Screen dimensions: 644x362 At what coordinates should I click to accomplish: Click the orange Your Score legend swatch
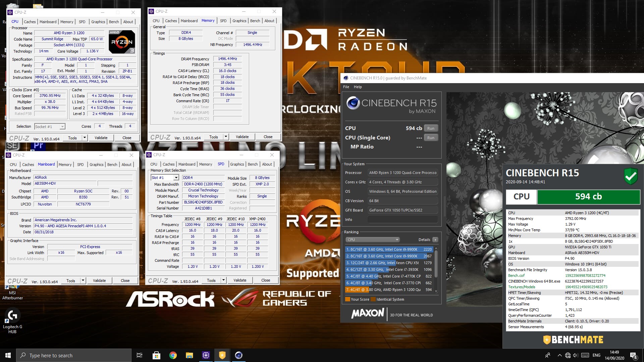tap(347, 299)
